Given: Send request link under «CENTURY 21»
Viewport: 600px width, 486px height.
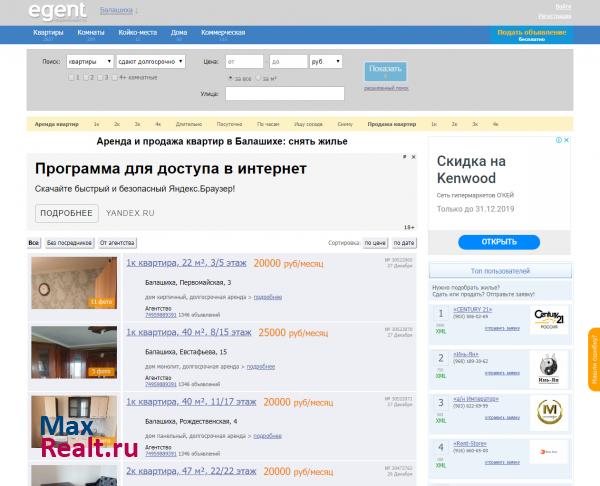Looking at the screenshot, I should (x=502, y=328).
